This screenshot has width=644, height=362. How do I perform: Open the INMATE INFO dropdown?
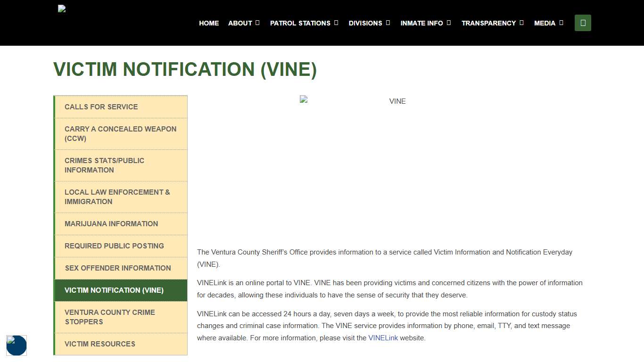(x=422, y=23)
